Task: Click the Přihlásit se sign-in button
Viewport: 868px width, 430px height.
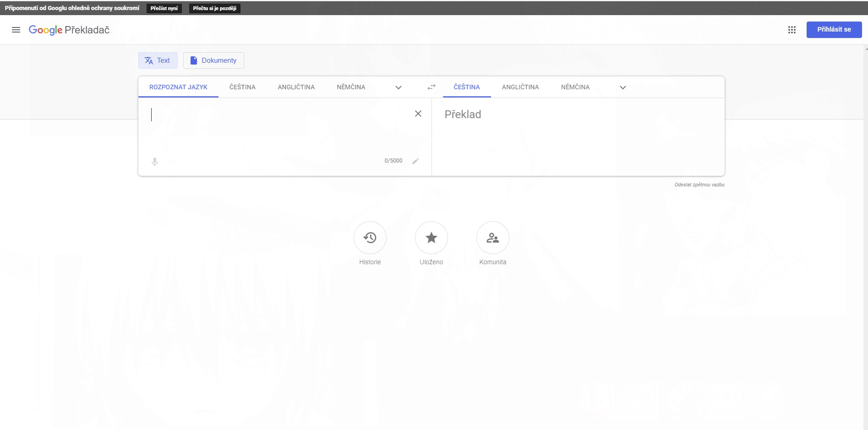Action: click(x=834, y=30)
